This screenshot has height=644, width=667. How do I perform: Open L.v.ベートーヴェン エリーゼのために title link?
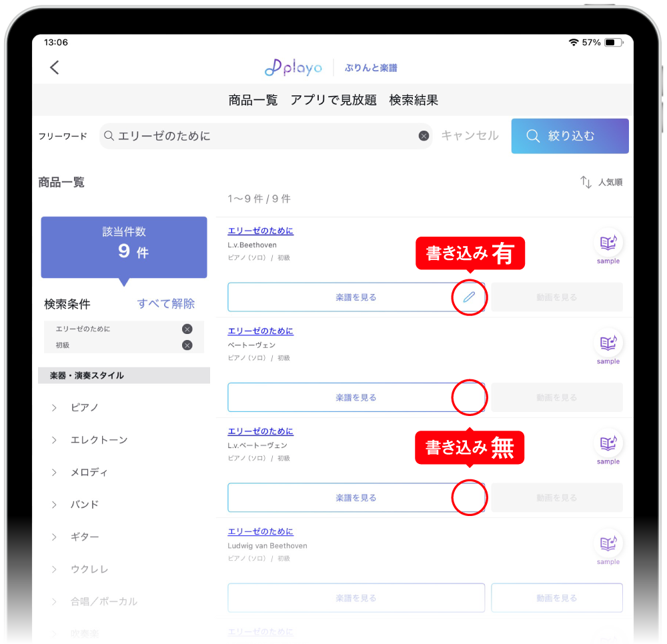[260, 431]
